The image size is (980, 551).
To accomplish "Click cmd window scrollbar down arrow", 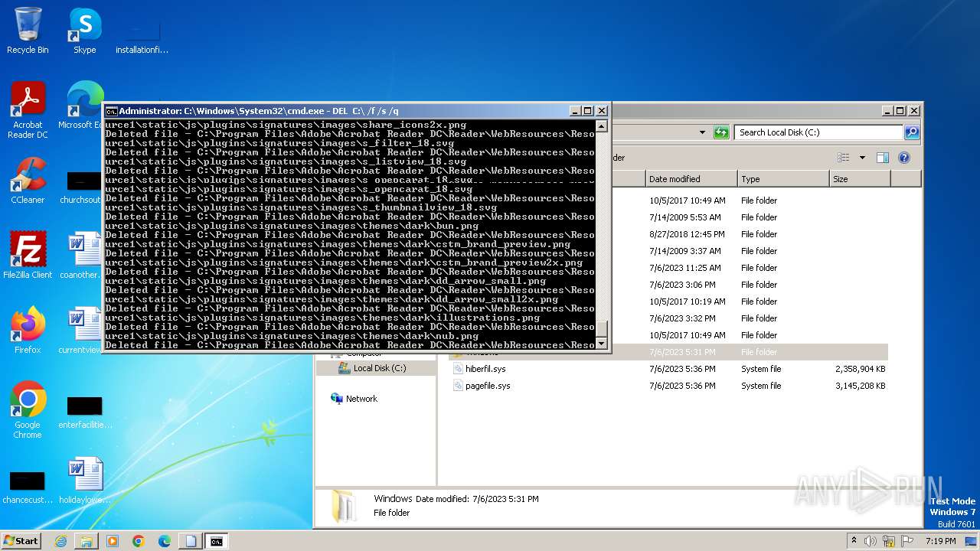I will click(602, 344).
